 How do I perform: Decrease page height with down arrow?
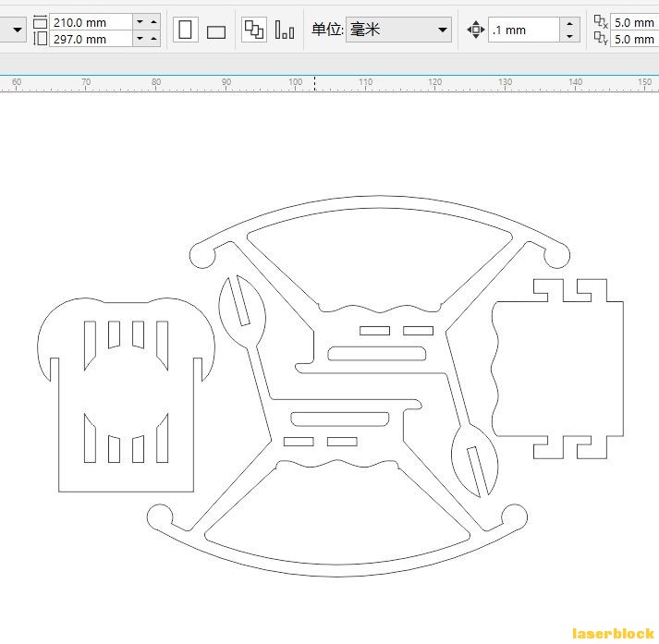coord(140,39)
